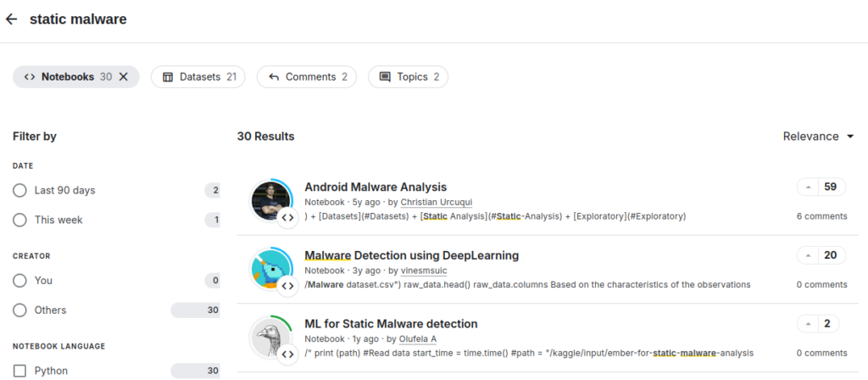Remove the Notebooks filter with X icon
The height and width of the screenshot is (380, 868).
(x=124, y=76)
